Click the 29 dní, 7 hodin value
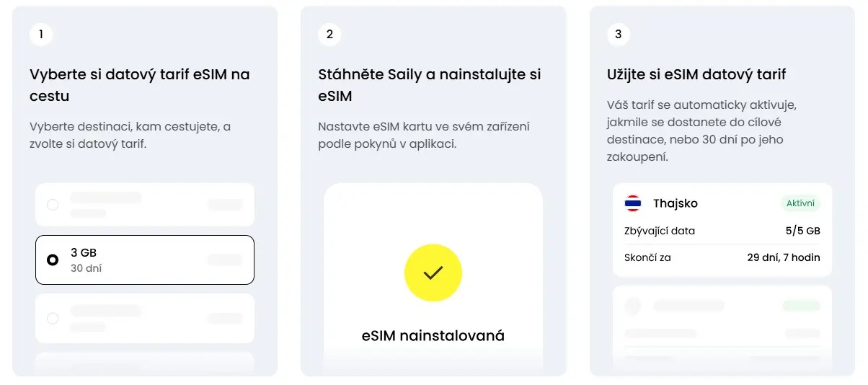 784,257
